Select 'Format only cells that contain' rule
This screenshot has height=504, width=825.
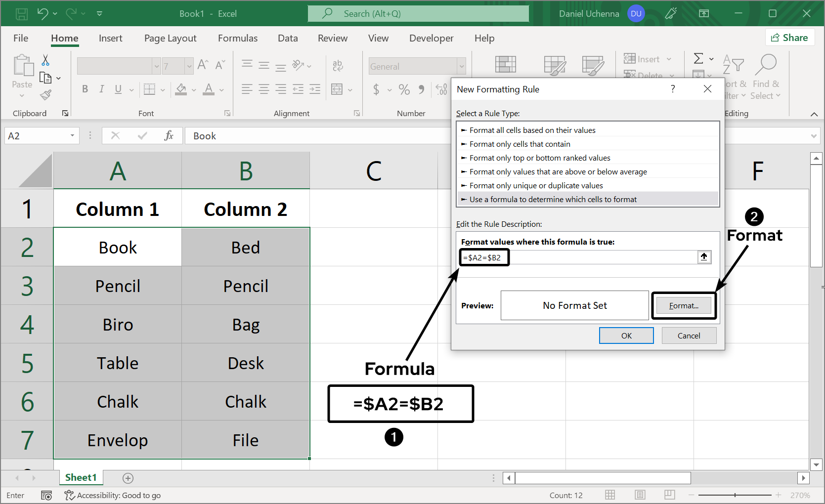tap(520, 144)
